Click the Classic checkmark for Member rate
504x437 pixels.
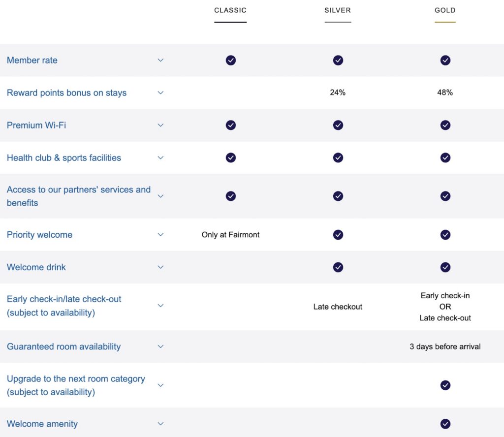click(x=230, y=60)
